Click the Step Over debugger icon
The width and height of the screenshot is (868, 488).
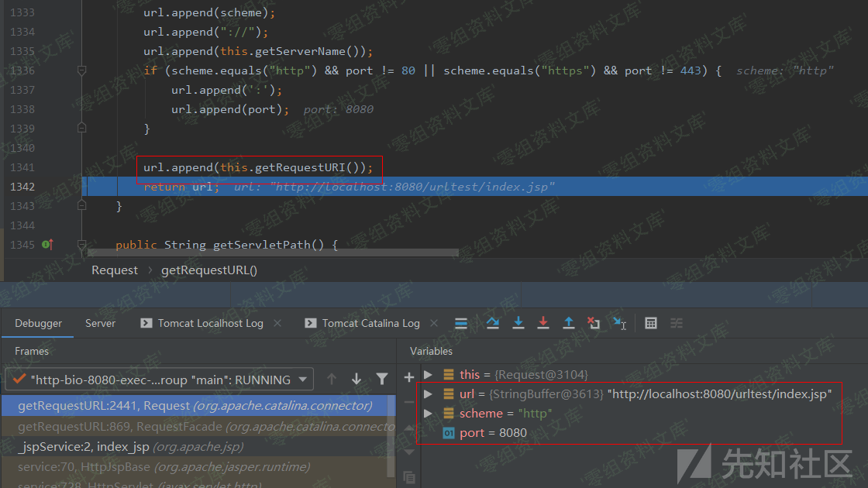coord(493,323)
